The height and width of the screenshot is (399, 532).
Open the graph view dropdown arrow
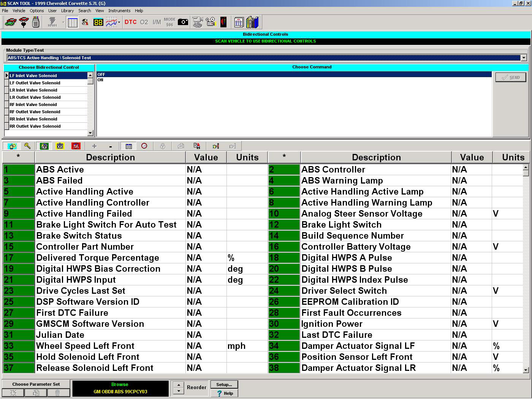point(119,22)
